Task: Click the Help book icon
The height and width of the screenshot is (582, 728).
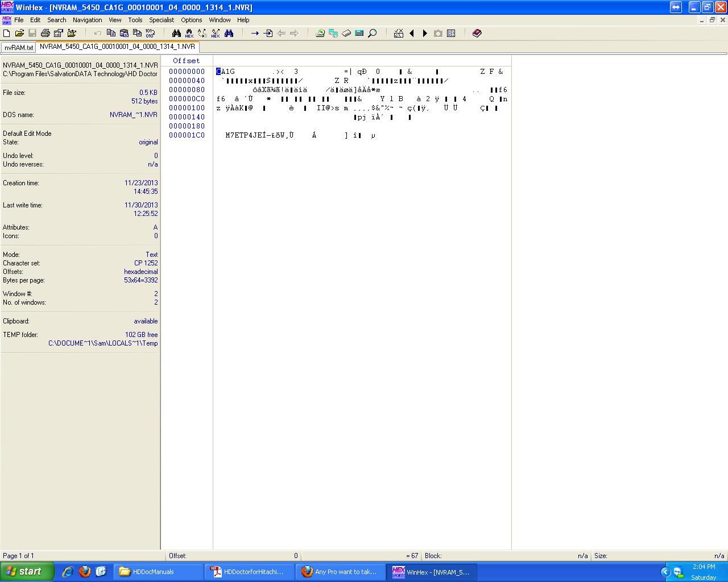Action: [x=477, y=34]
